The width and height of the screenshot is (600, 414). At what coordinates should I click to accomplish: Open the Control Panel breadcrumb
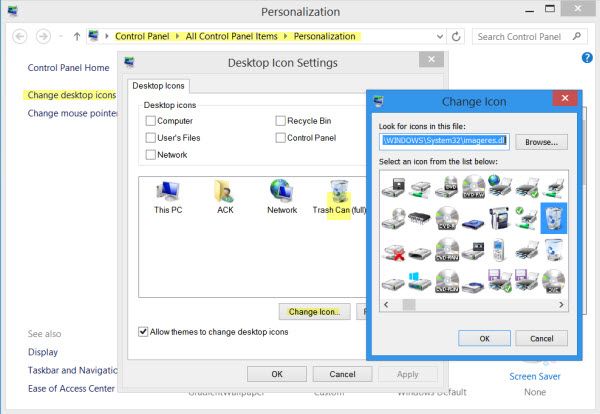(x=142, y=36)
